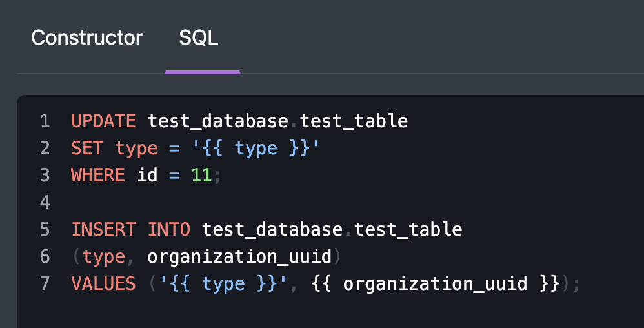Switch to the Constructor tab
Viewport: 644px width, 328px height.
(x=86, y=38)
